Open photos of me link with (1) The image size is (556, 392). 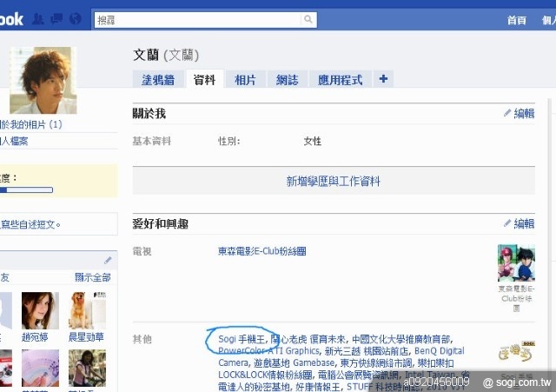[x=31, y=124]
